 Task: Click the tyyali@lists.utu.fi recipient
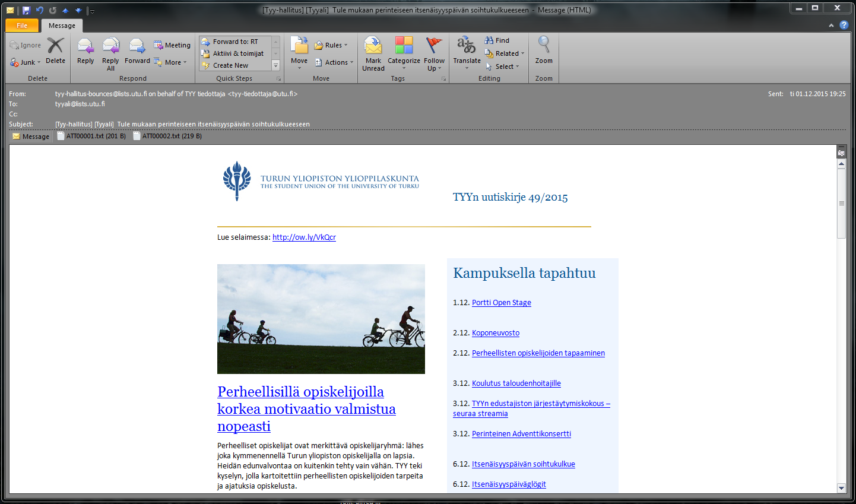pyautogui.click(x=80, y=104)
